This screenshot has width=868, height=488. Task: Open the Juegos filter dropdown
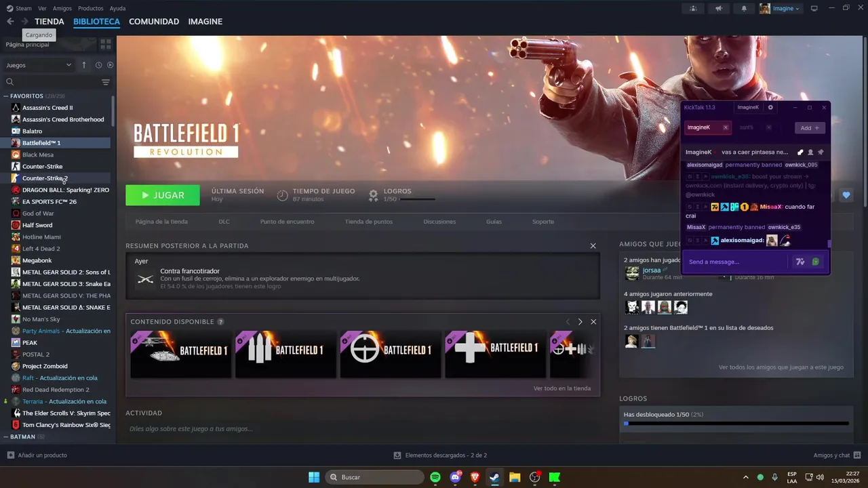point(39,65)
